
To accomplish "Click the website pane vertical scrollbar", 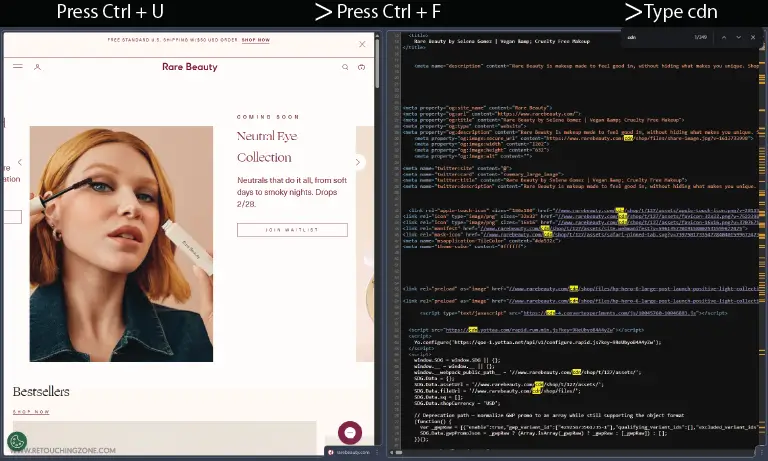I will [377, 64].
